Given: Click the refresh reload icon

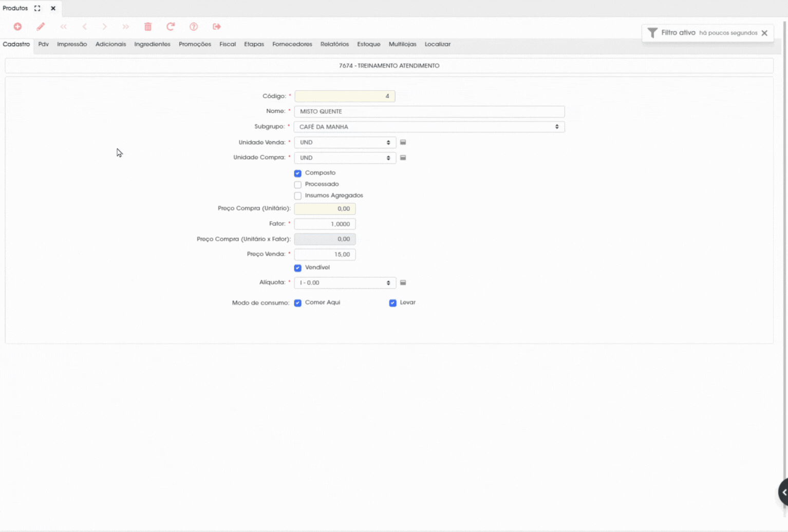Looking at the screenshot, I should pos(171,27).
